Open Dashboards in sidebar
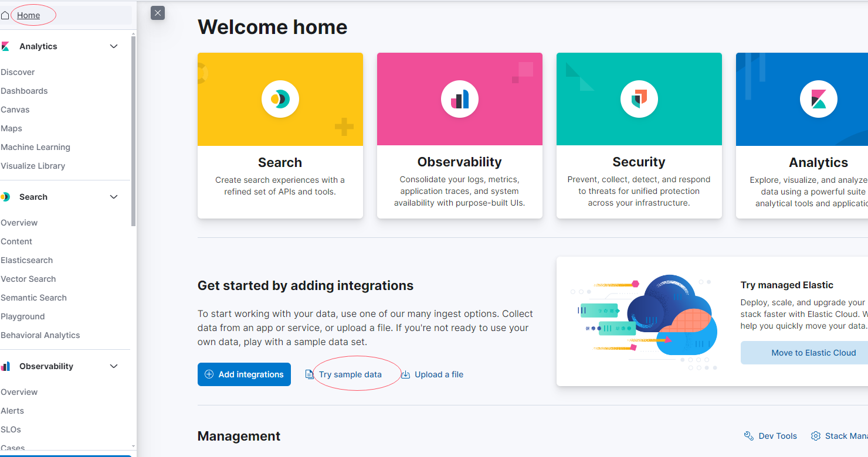This screenshot has height=457, width=868. point(24,91)
